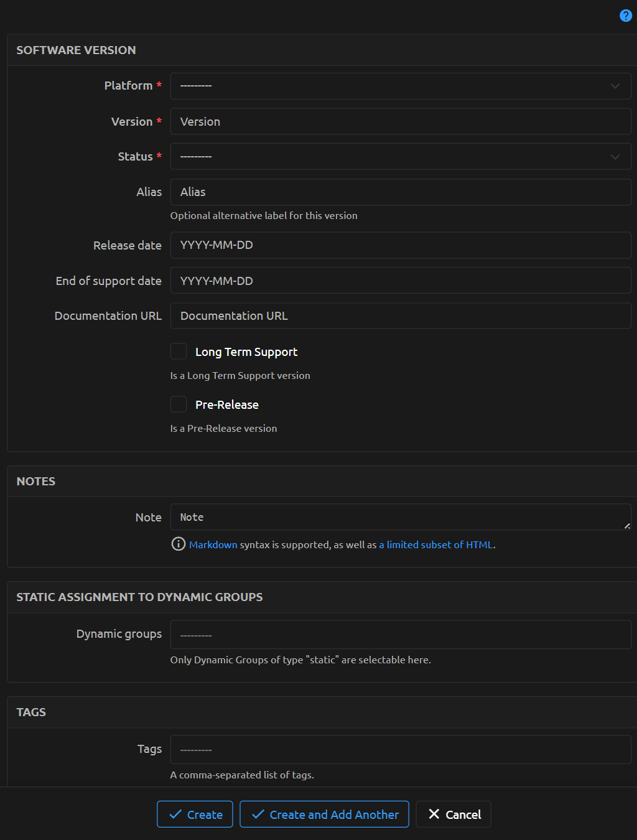637x840 pixels.
Task: Click the End of support date field
Action: click(x=401, y=281)
